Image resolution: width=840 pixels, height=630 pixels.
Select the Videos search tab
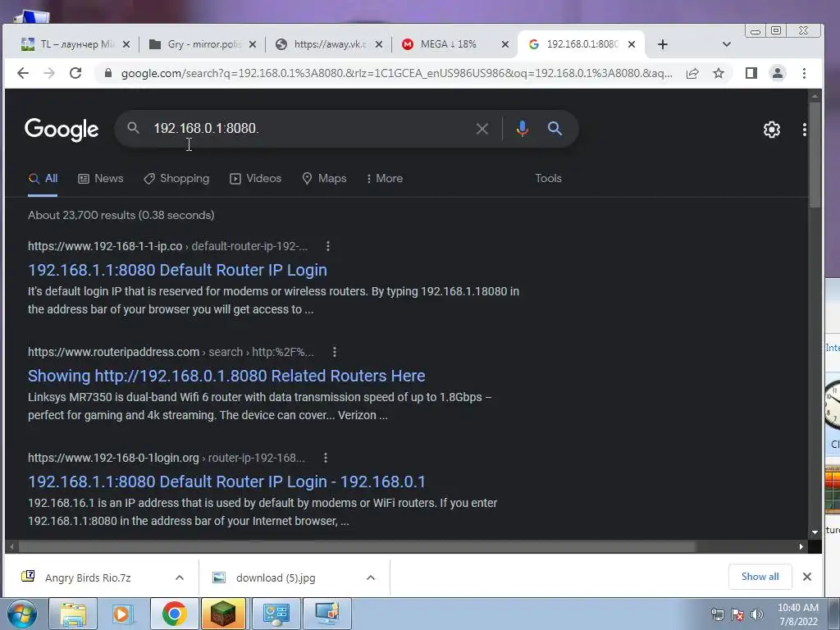point(256,178)
